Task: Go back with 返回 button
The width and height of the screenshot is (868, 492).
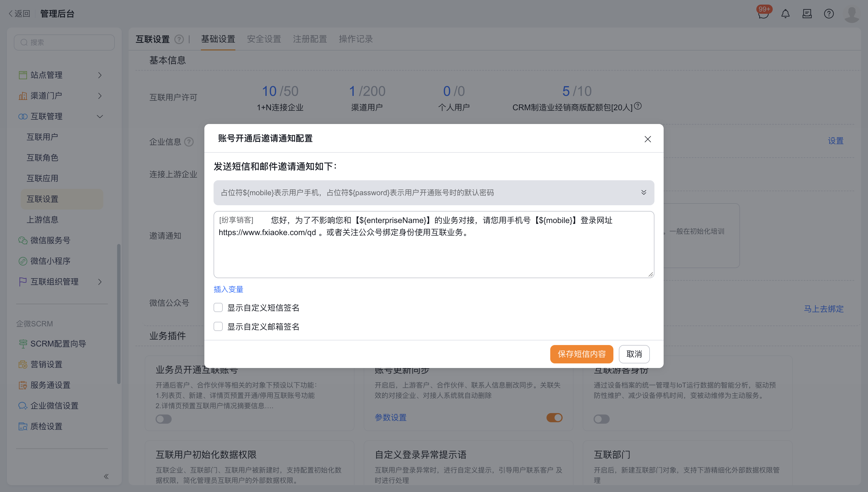Action: pos(19,13)
